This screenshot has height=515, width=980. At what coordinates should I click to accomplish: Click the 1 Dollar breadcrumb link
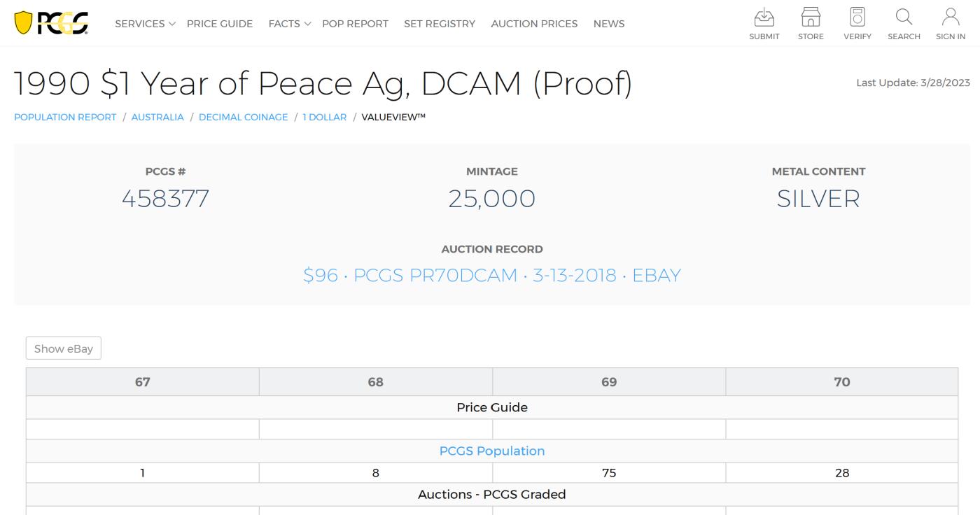coord(324,117)
